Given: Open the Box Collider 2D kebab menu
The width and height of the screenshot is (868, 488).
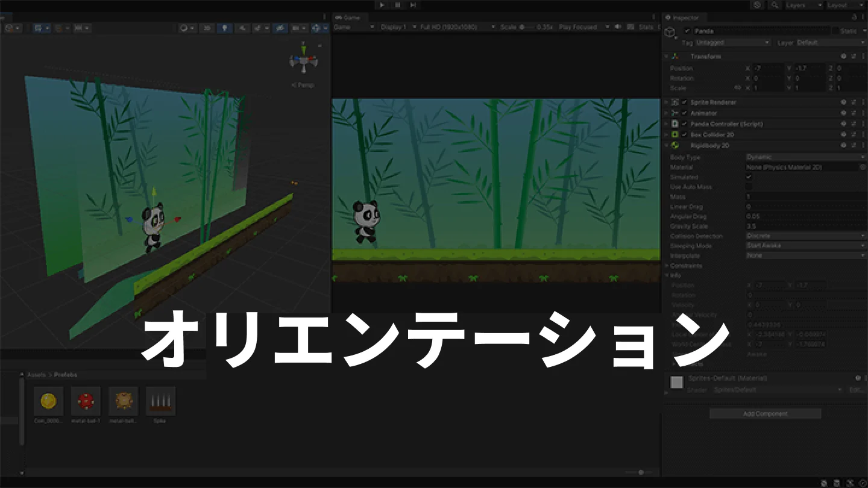Looking at the screenshot, I should pos(863,135).
